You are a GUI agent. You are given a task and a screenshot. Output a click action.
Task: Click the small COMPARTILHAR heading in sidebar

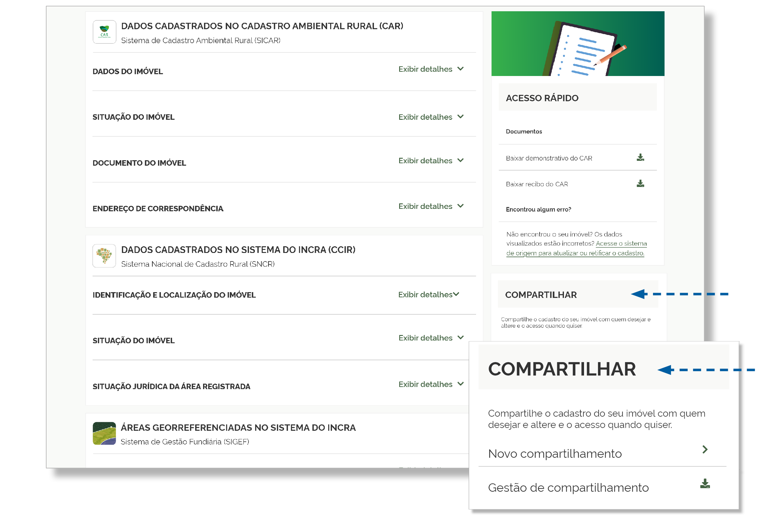pos(541,295)
